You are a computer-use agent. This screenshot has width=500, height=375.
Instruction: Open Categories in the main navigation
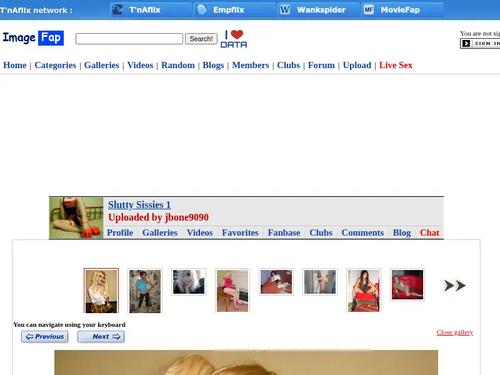click(x=55, y=65)
